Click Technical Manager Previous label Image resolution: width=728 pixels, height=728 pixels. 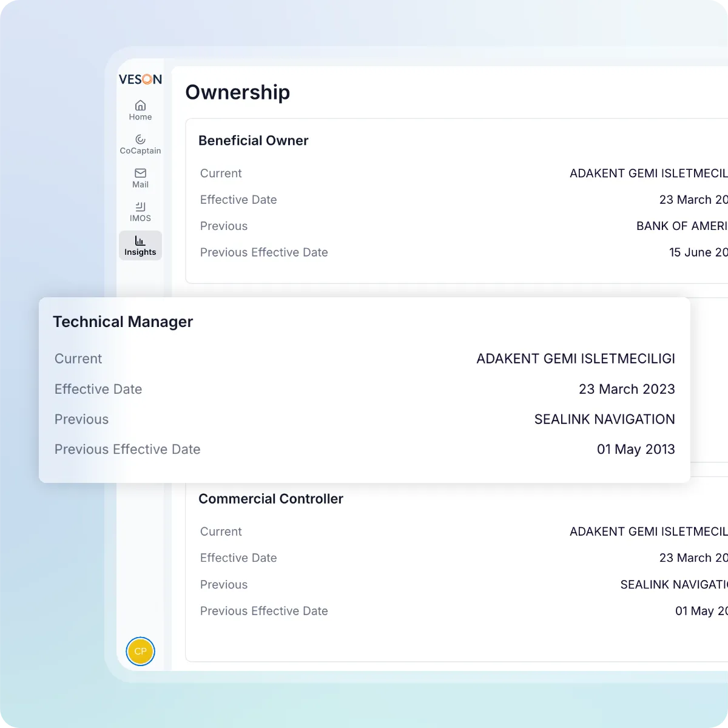point(81,419)
